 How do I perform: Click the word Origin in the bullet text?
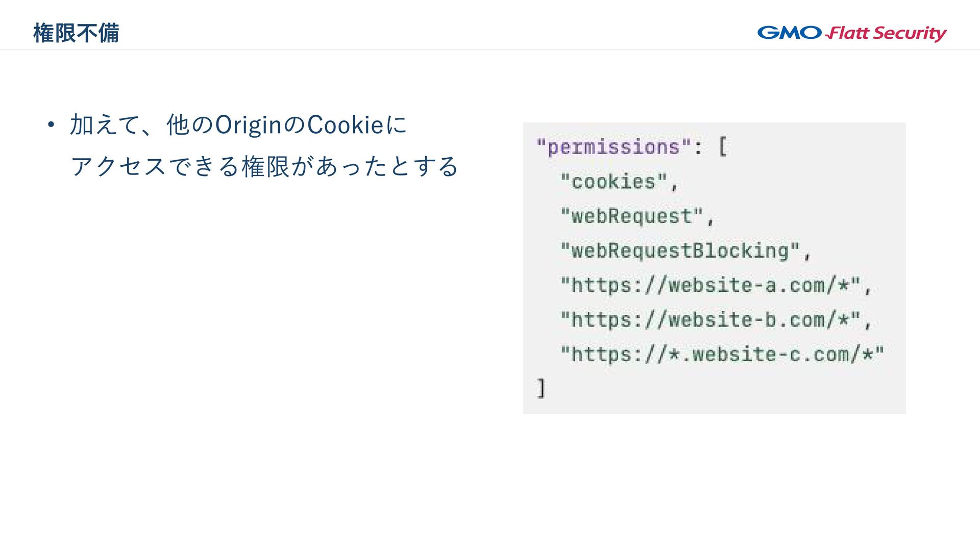(249, 125)
